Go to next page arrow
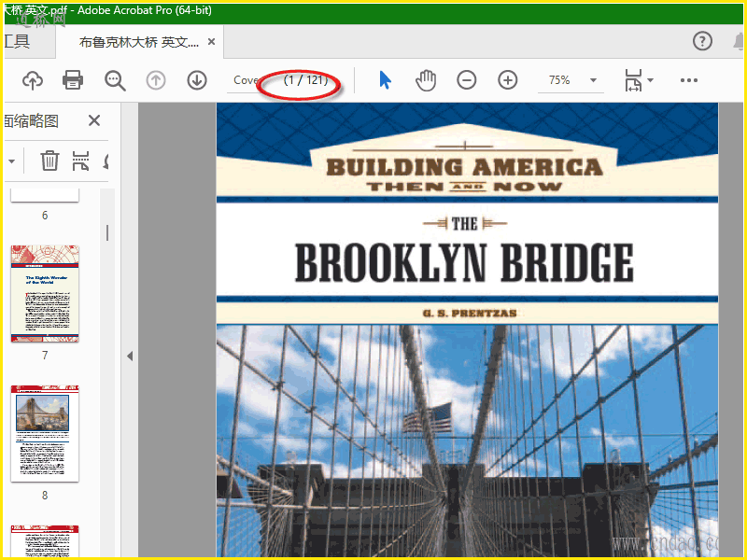747x560 pixels. [x=197, y=80]
